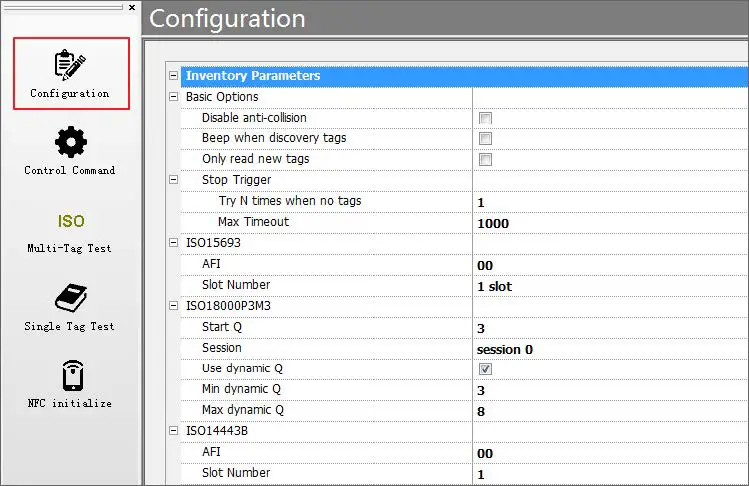Open the NFC initialize phone icon
Image resolution: width=749 pixels, height=486 pixels.
click(70, 376)
